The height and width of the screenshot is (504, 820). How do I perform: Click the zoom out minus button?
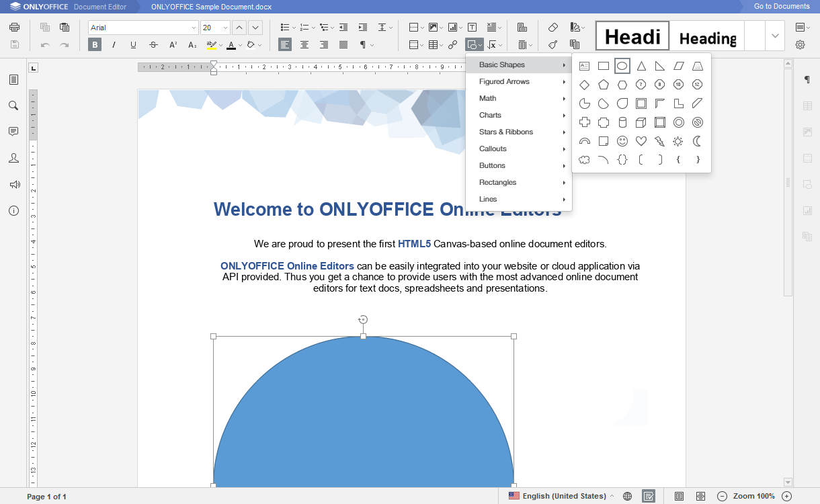(722, 496)
